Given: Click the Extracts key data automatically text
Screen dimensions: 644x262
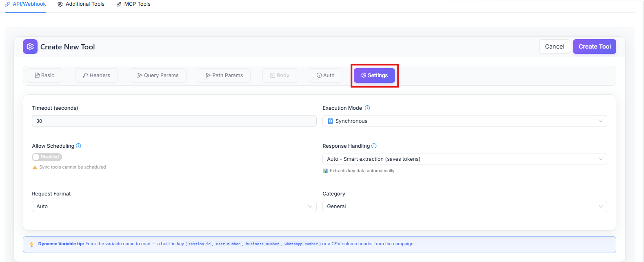Looking at the screenshot, I should point(362,171).
